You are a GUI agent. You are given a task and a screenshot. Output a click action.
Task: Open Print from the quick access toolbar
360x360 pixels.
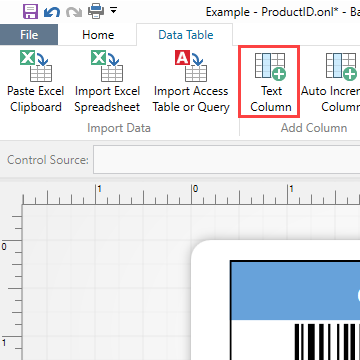[96, 12]
